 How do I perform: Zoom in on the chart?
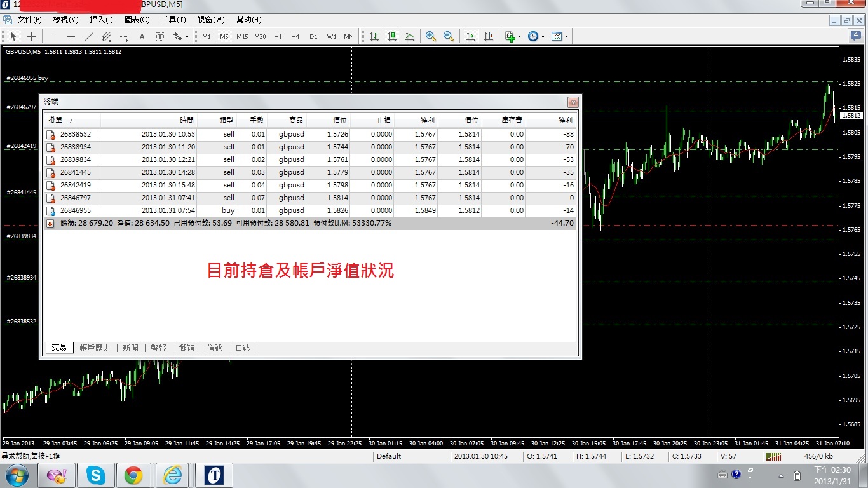[431, 36]
